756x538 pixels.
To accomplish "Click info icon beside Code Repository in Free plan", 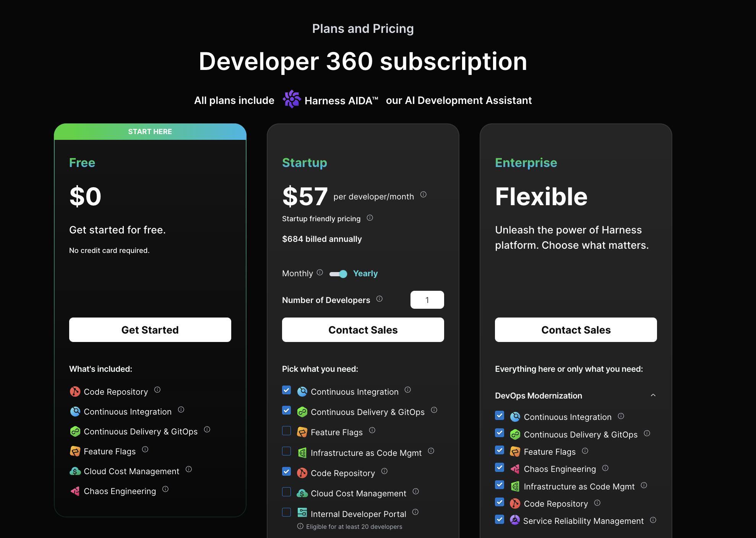I will pos(157,390).
